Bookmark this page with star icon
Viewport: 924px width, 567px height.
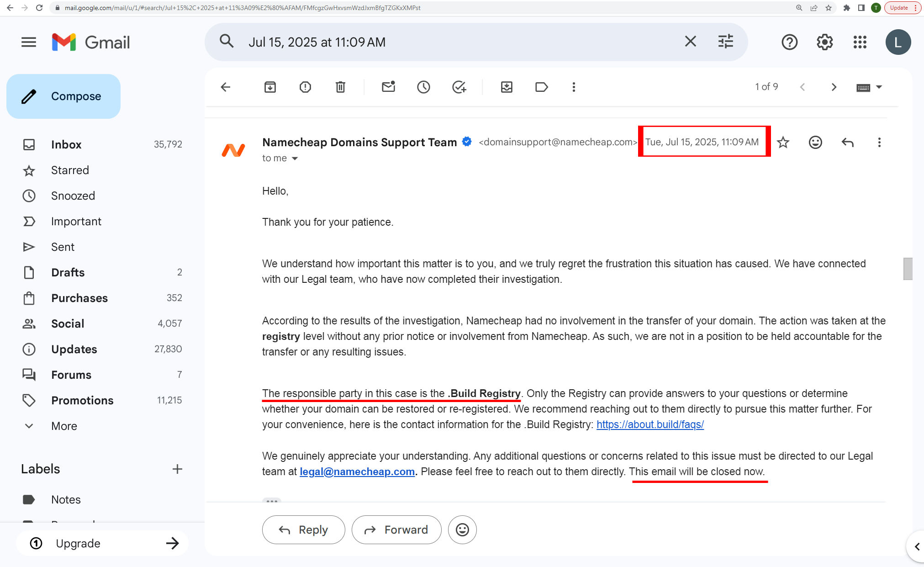(x=829, y=8)
